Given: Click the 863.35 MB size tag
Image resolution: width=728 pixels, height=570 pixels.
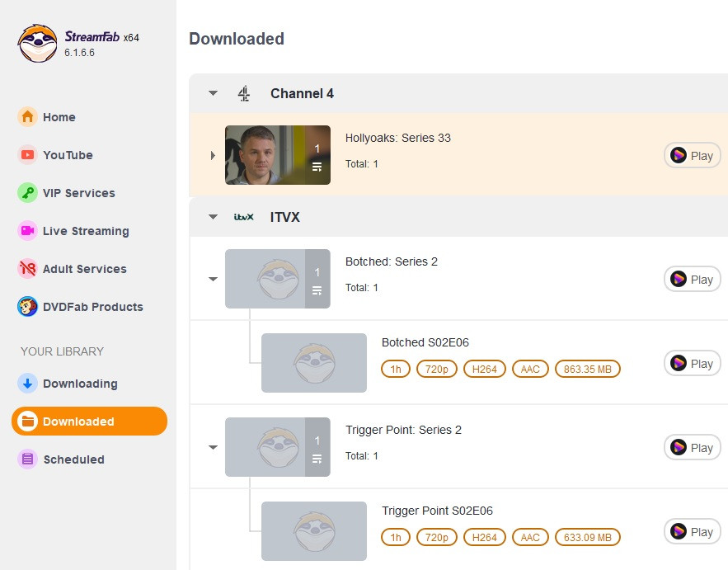Looking at the screenshot, I should [588, 369].
